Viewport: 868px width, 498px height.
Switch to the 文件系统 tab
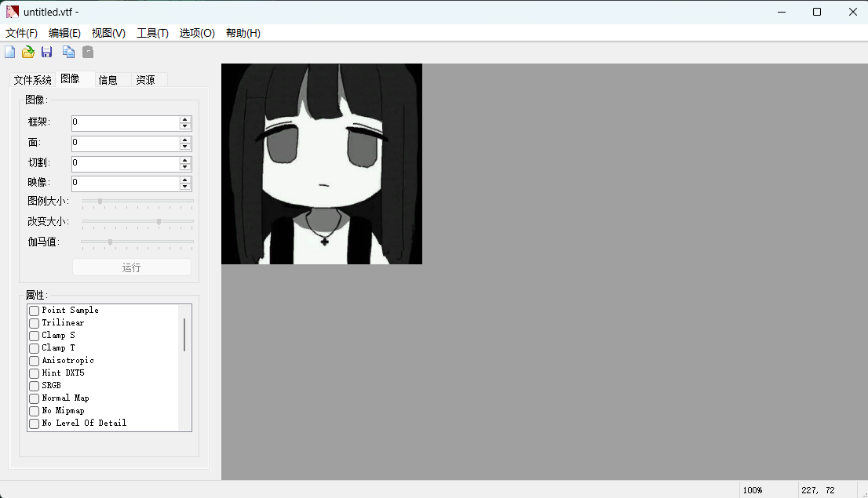tap(33, 80)
